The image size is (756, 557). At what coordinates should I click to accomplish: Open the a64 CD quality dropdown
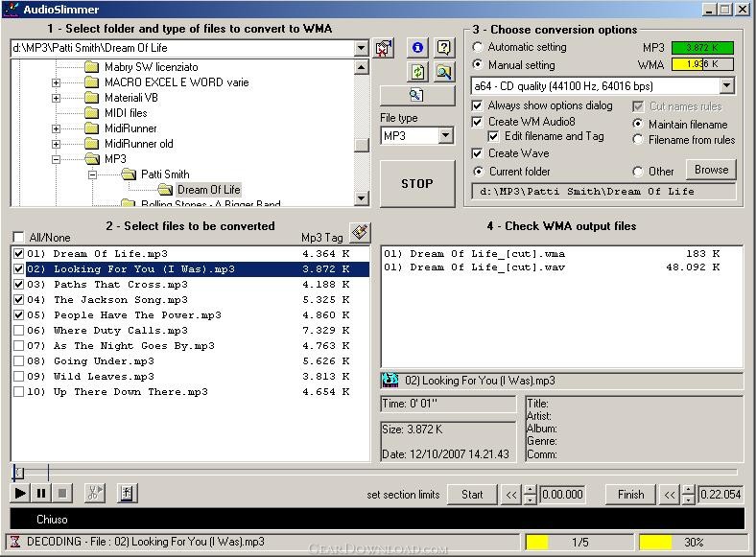pos(726,86)
